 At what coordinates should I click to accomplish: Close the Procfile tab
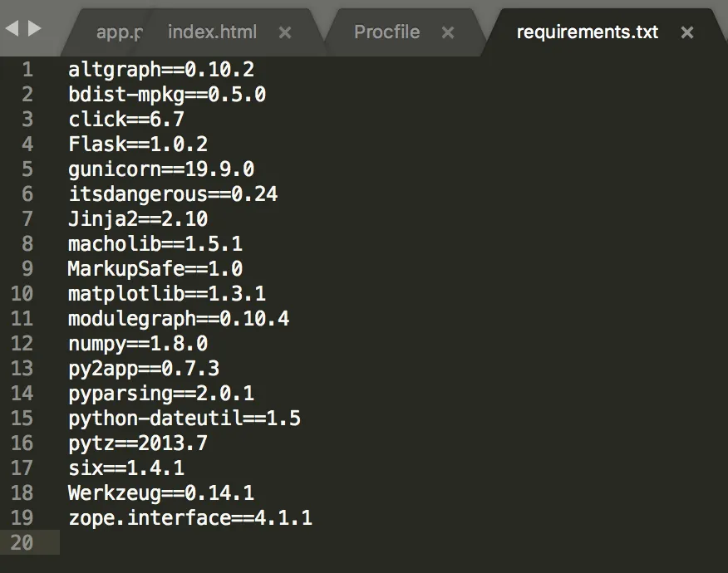coord(448,32)
